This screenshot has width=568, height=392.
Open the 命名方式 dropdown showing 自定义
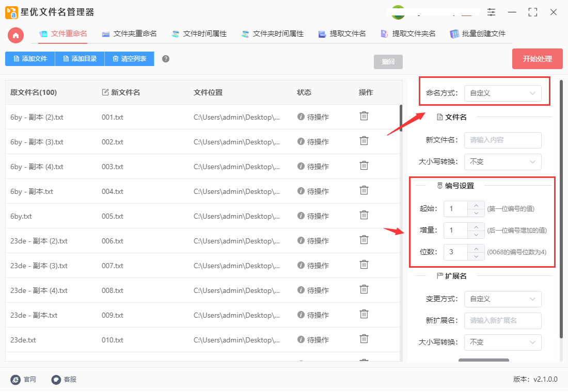[502, 93]
